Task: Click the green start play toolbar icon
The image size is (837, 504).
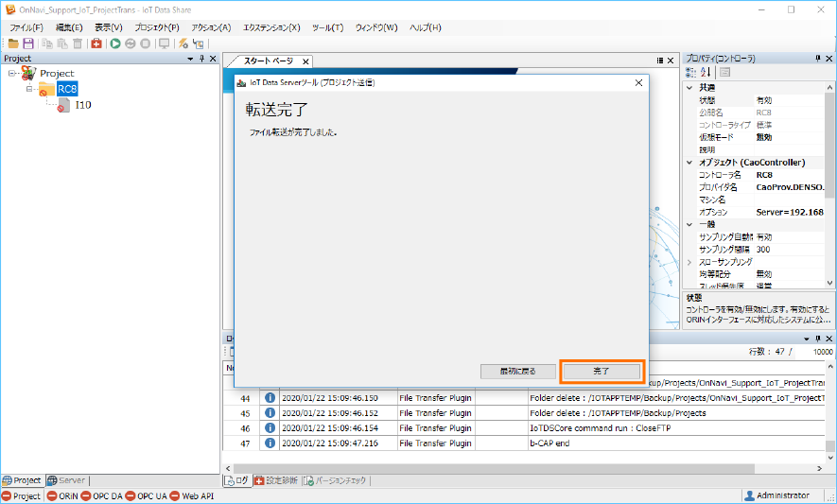Action: pos(115,43)
